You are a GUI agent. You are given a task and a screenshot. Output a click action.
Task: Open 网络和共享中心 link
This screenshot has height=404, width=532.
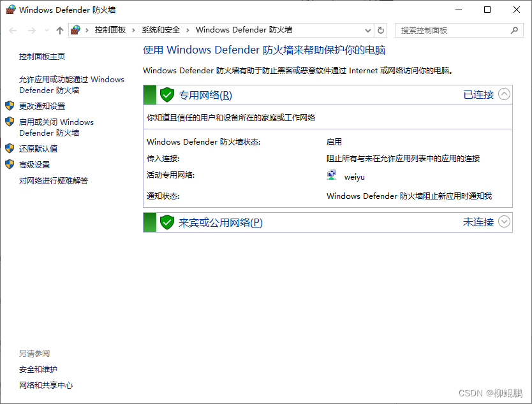pos(46,385)
